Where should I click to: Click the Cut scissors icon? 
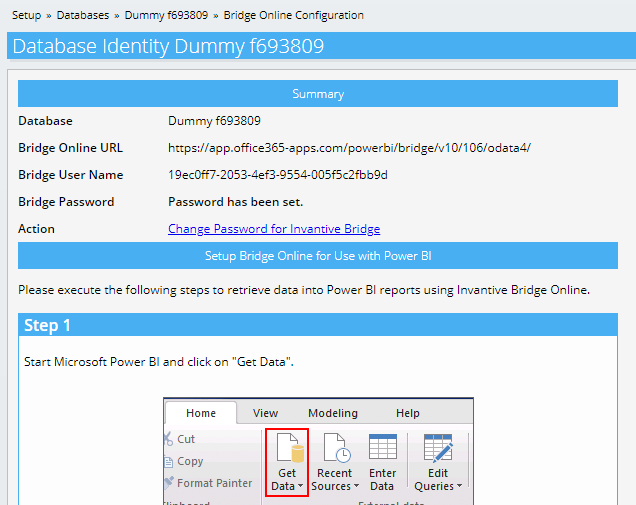click(168, 438)
